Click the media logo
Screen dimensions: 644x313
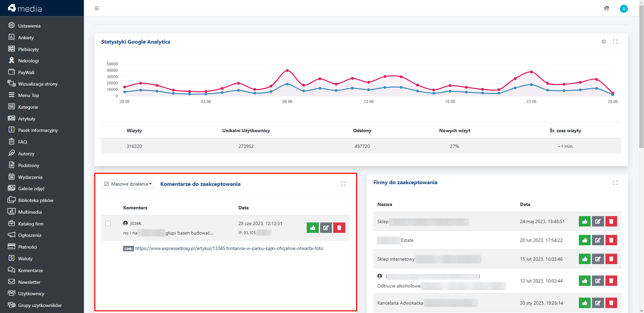tap(25, 8)
